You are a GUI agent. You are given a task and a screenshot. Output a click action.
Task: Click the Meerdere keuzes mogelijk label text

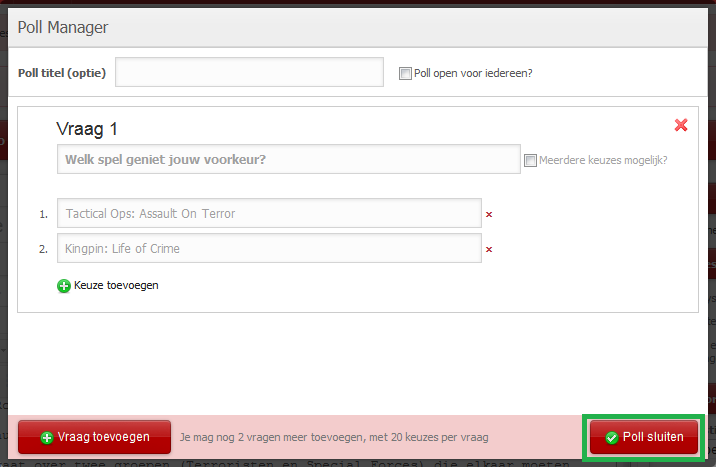point(604,160)
